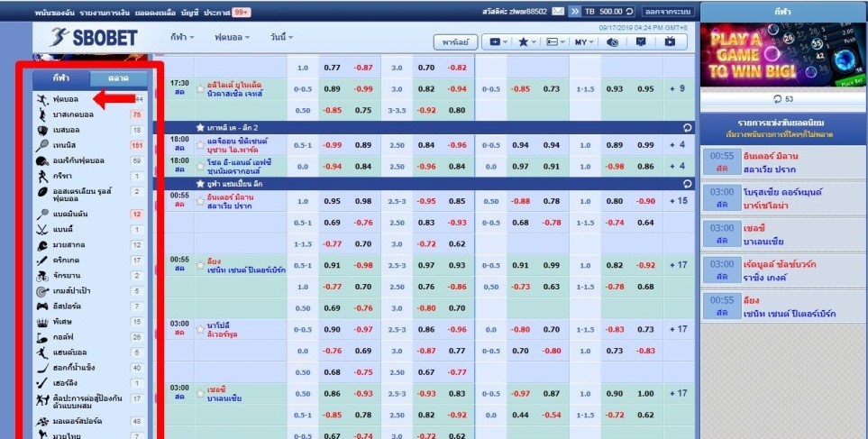
Task: Select the เฮอร์ลิง hurling stick icon
Action: tap(42, 383)
